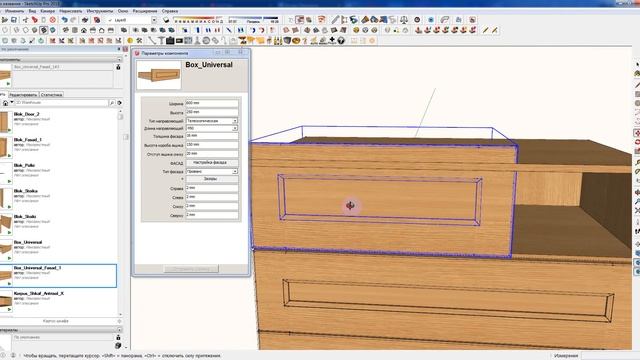This screenshot has width=640, height=360.
Task: Click the first red stamp icon in second row
Action: click(x=418, y=30)
